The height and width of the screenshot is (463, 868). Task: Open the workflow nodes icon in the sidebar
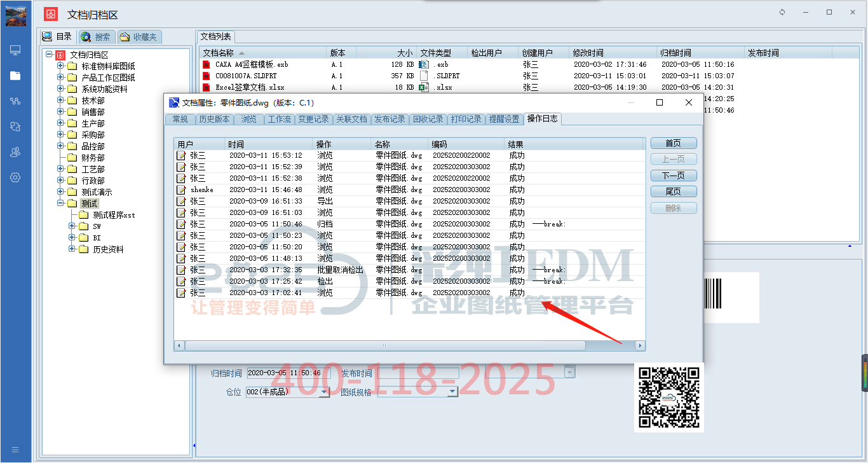(x=15, y=101)
